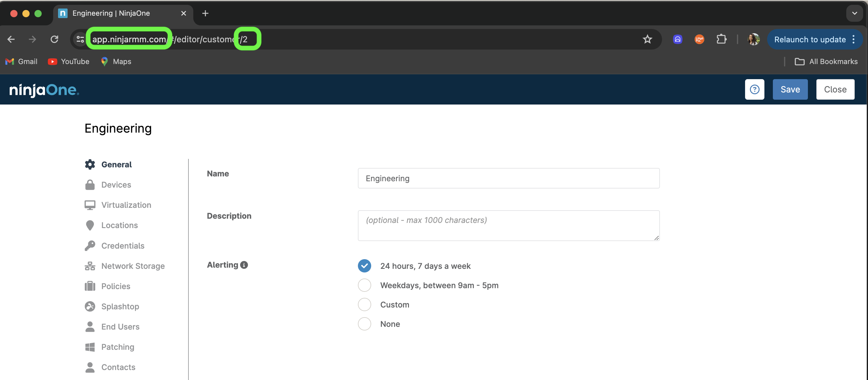The image size is (868, 380).
Task: Bookmark this page with the star icon
Action: [x=647, y=39]
